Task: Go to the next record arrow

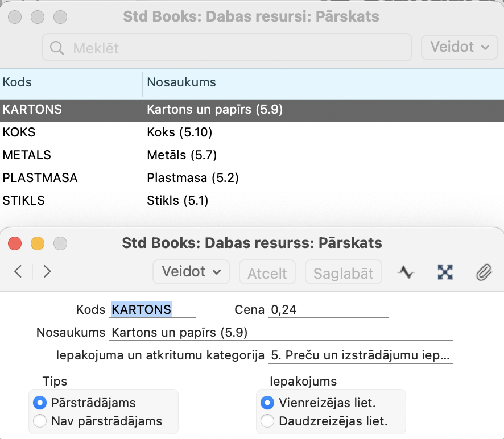Action: 47,272
